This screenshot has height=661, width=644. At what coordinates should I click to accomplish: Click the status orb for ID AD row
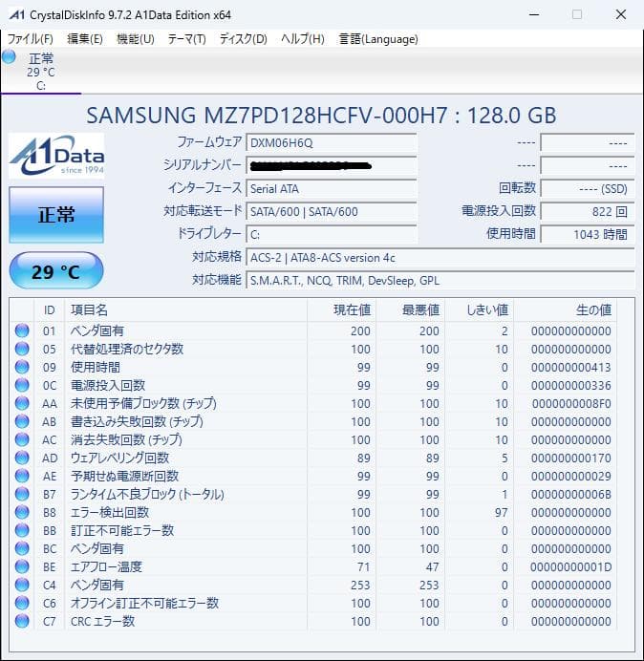click(x=22, y=458)
